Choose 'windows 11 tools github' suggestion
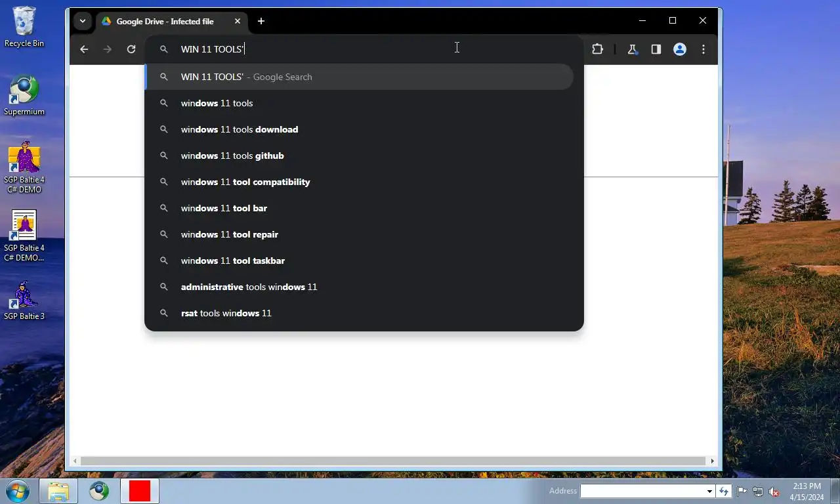The height and width of the screenshot is (504, 840). coord(359,156)
